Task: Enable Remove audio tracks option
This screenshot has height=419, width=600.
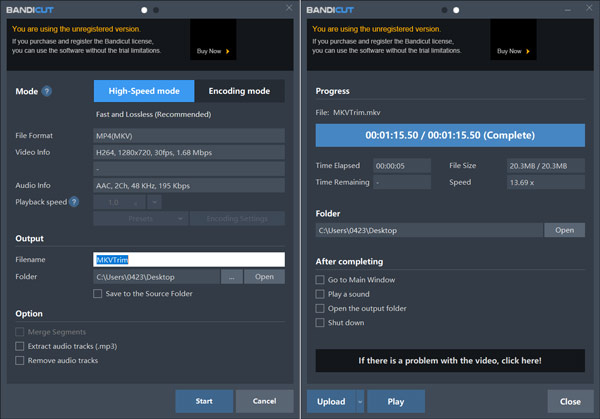Action: [x=20, y=360]
